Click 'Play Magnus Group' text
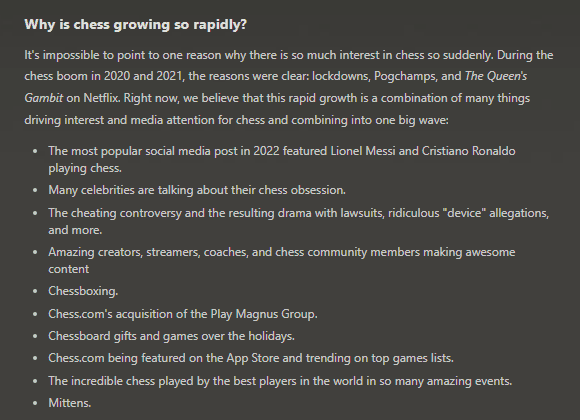This screenshot has height=420, width=580. 263,314
